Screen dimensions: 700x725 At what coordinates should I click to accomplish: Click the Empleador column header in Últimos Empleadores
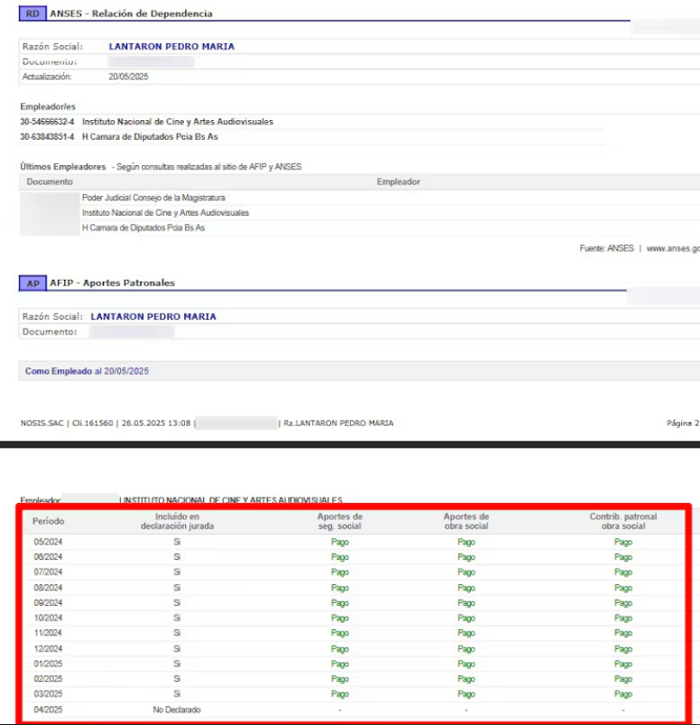398,182
